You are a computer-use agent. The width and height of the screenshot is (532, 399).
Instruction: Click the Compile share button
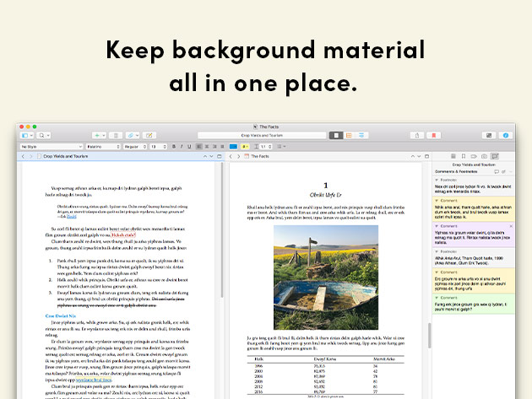(x=417, y=135)
